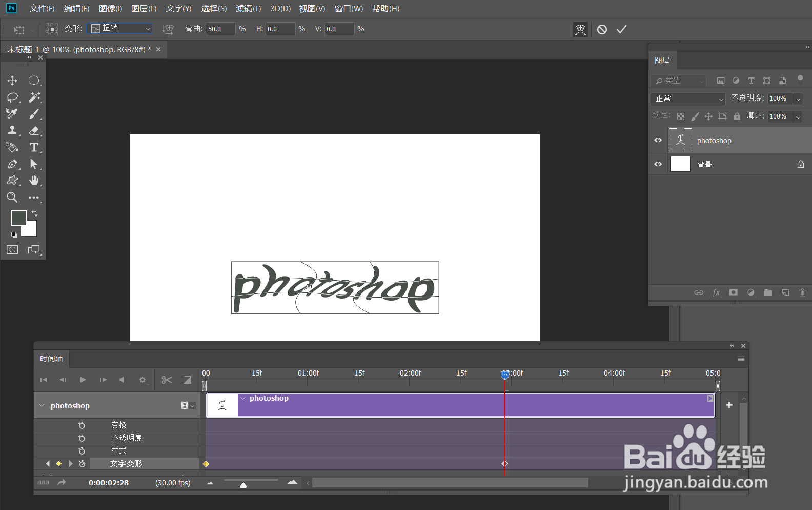
Task: Open the layer filter type dropdown
Action: [679, 81]
